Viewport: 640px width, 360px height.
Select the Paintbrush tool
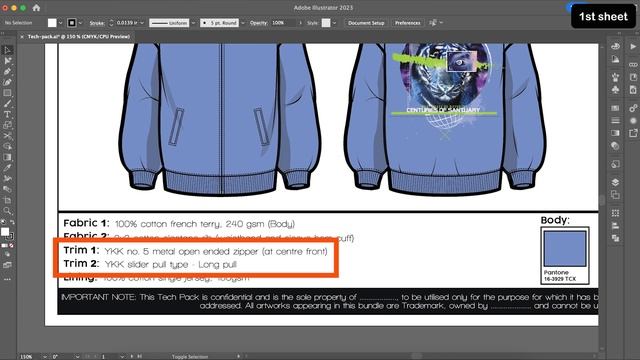click(7, 104)
